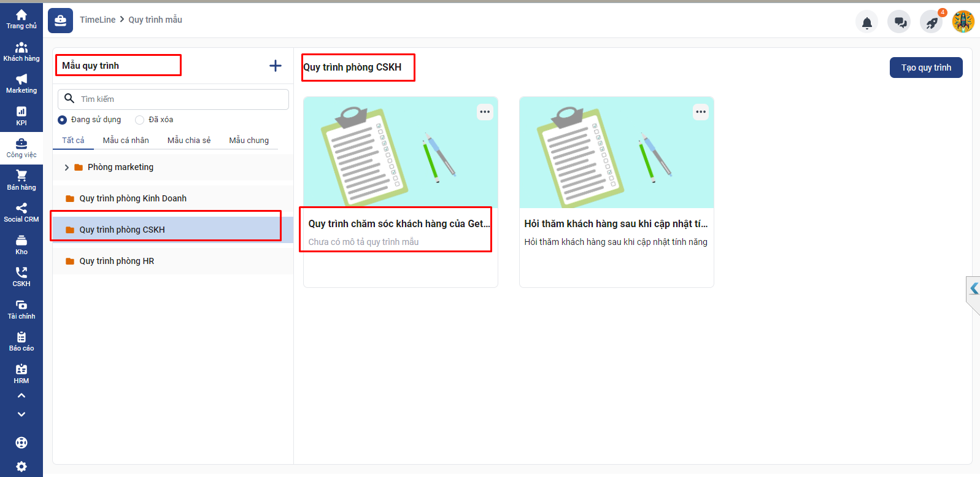Open options menu on Hỏi thăm card
Viewport: 980px width, 477px height.
click(x=701, y=112)
